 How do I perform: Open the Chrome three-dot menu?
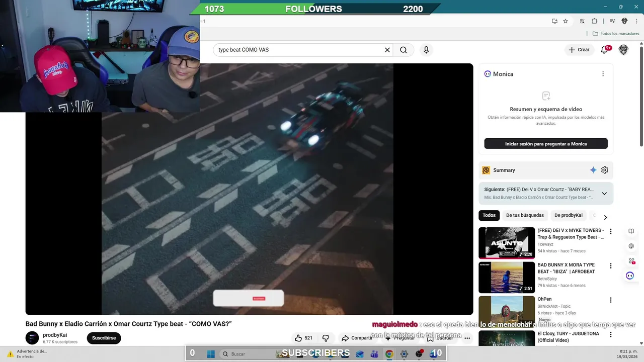[636, 21]
